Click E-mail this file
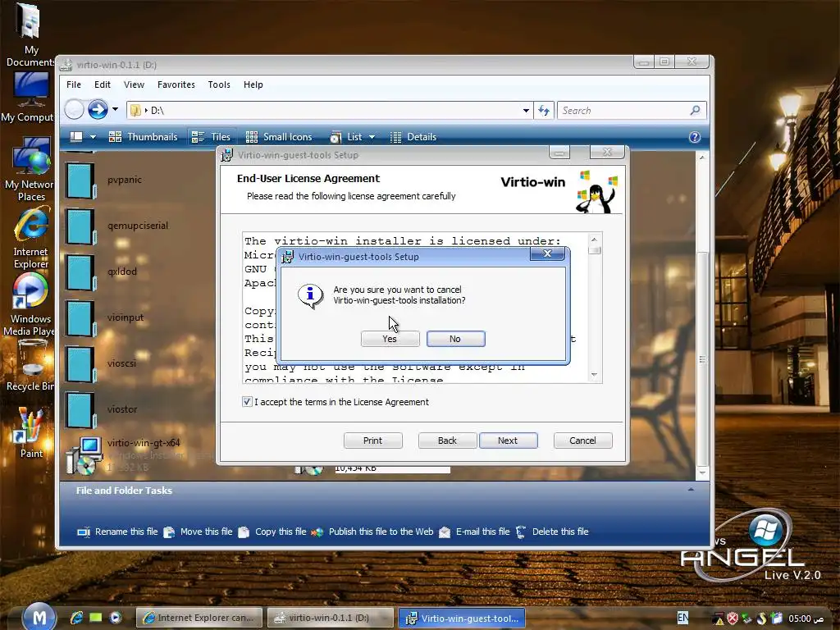The width and height of the screenshot is (840, 630). pos(474,532)
